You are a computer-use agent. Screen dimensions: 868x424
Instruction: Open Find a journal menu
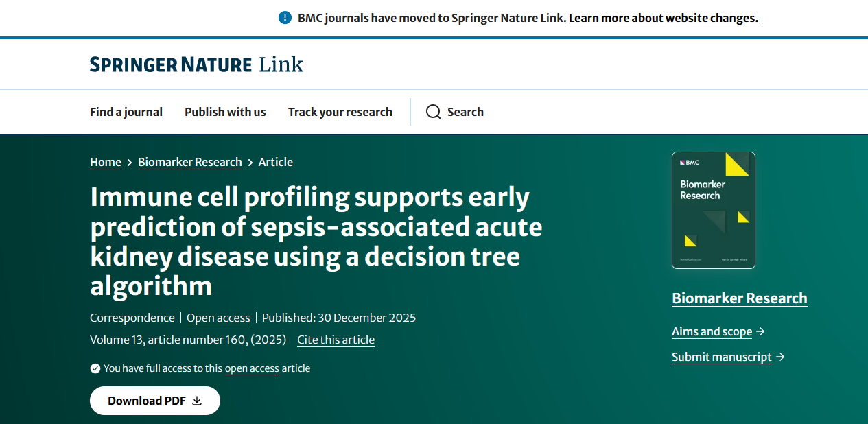(126, 112)
